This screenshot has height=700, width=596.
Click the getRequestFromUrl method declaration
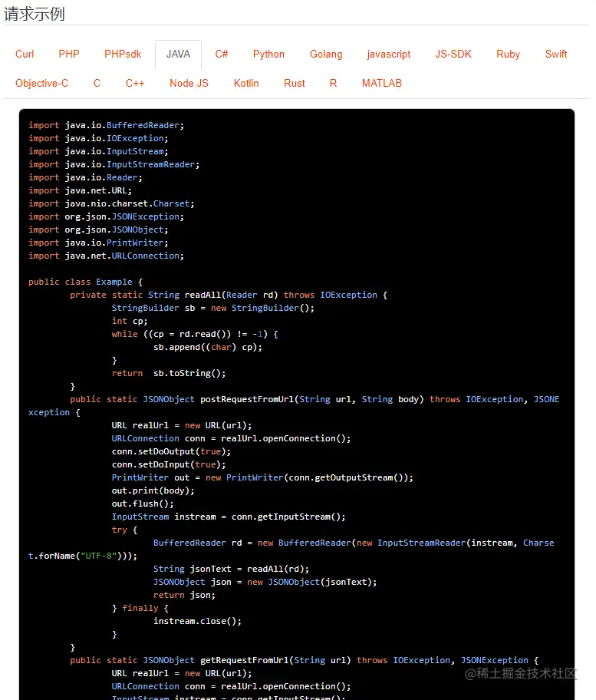(305, 660)
